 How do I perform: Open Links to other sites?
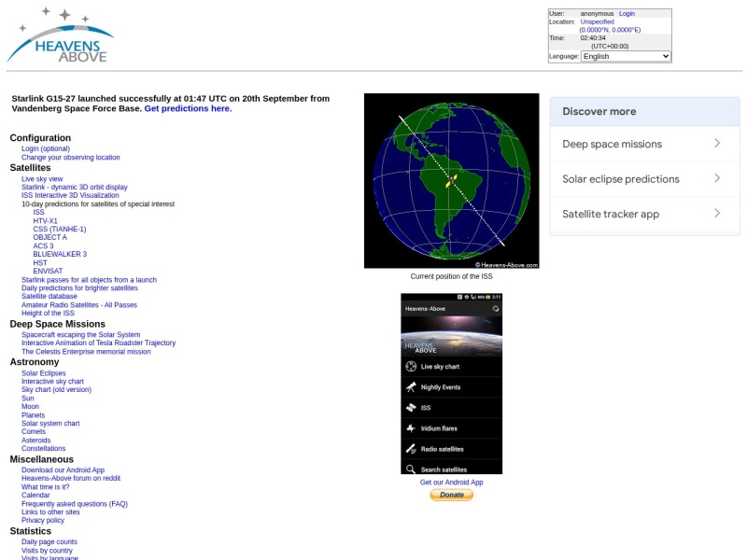point(50,511)
